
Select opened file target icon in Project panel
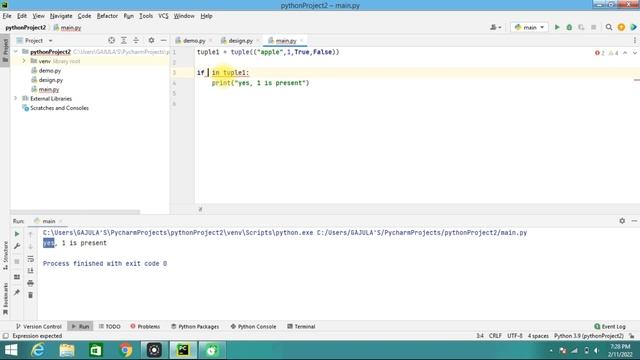(x=111, y=40)
